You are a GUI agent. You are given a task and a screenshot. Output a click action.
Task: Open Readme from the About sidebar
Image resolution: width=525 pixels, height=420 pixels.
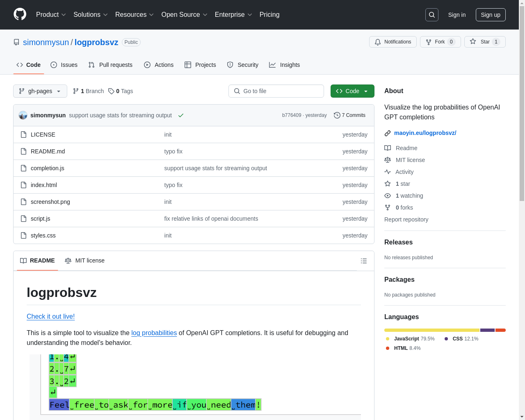tap(401, 148)
